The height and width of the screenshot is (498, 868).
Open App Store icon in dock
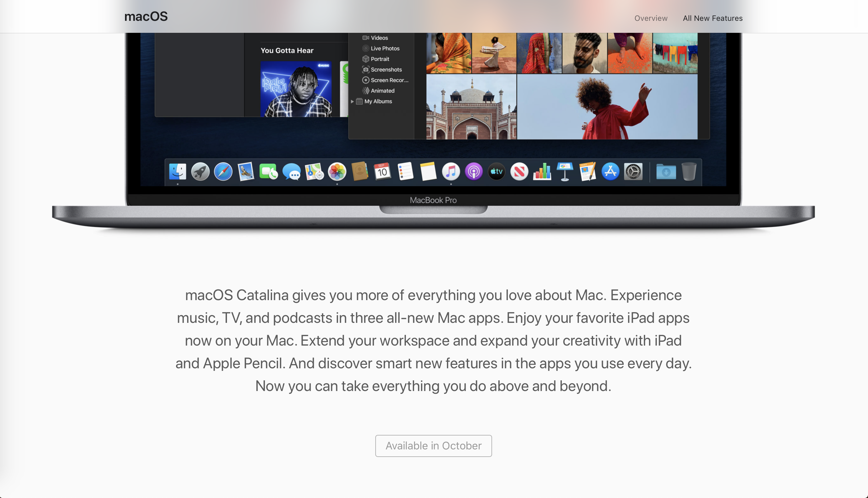[x=610, y=171]
